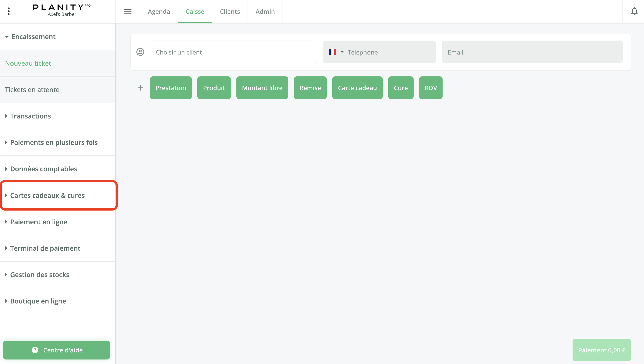
Task: Click the Paiement 0,00 € button
Action: pyautogui.click(x=602, y=350)
